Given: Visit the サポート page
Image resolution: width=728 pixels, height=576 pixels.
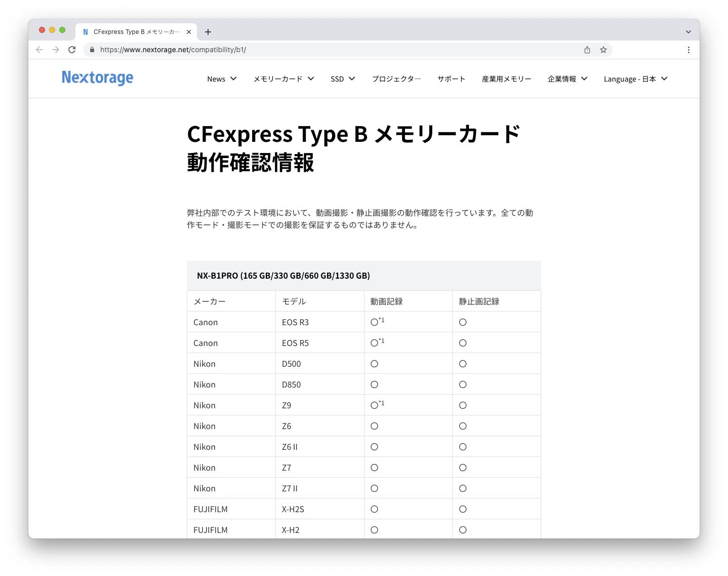Looking at the screenshot, I should [451, 79].
